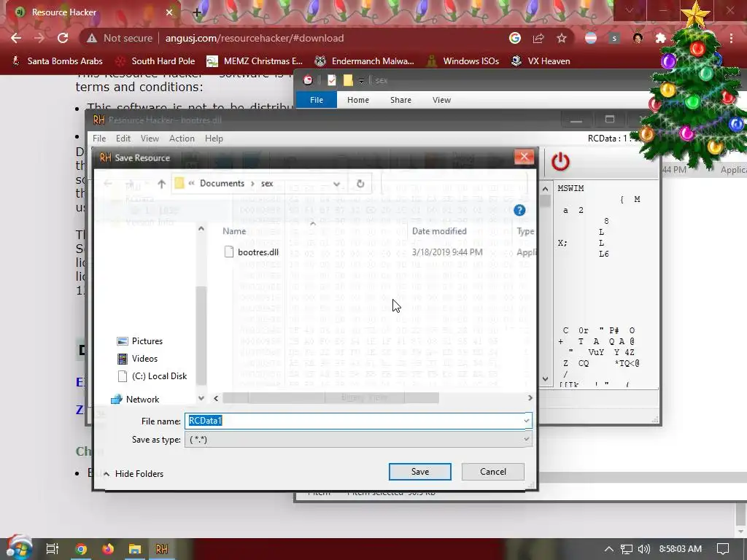Click the blue help icon in dialog

pyautogui.click(x=519, y=210)
